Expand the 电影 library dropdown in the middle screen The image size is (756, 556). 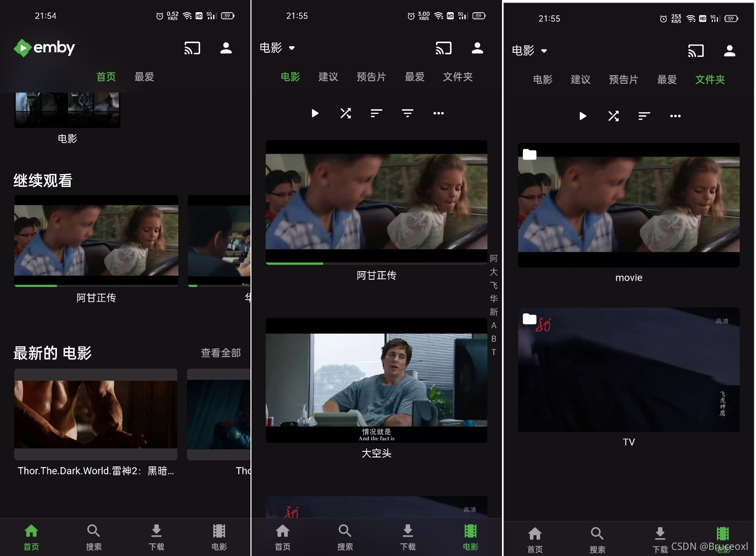[277, 48]
